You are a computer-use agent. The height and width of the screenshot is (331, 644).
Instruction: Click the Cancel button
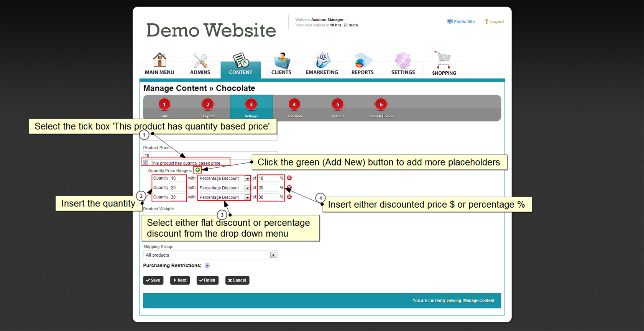coord(237,280)
